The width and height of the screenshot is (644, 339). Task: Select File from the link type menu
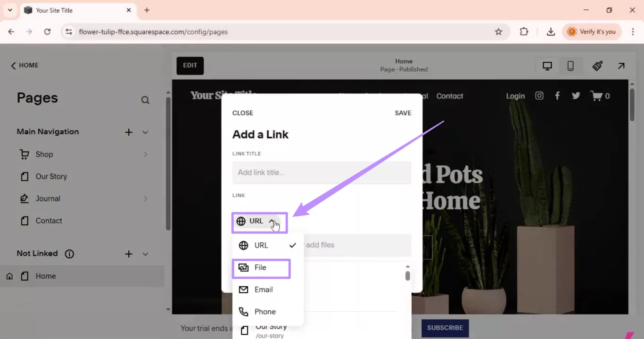pos(261,267)
